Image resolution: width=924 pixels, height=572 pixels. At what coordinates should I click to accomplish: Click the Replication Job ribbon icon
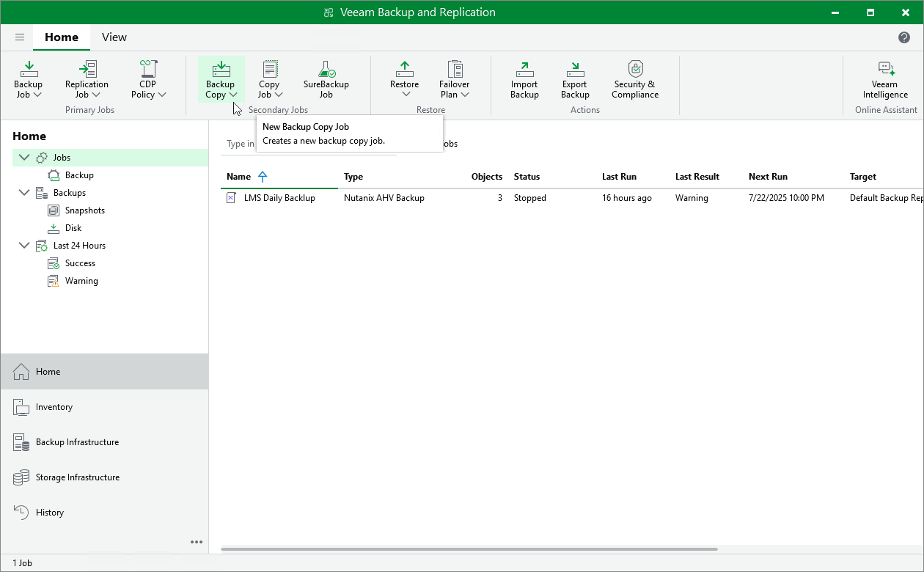(87, 79)
